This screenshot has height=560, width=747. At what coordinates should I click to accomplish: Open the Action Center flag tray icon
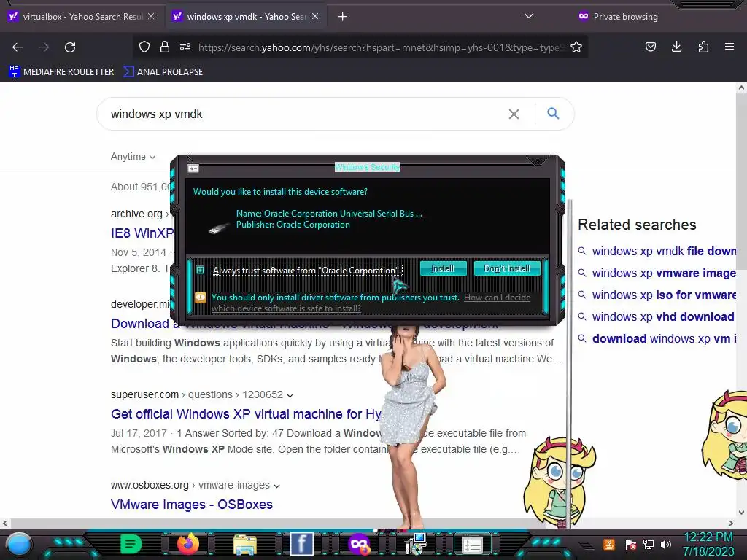pos(631,544)
